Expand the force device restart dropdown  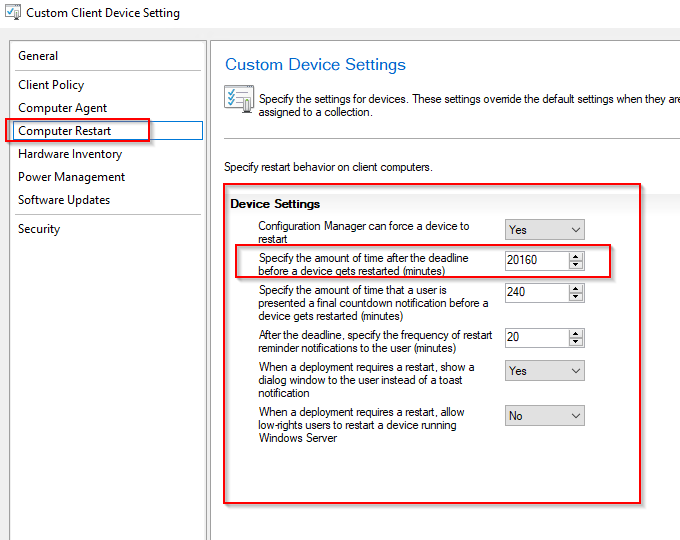coord(545,229)
